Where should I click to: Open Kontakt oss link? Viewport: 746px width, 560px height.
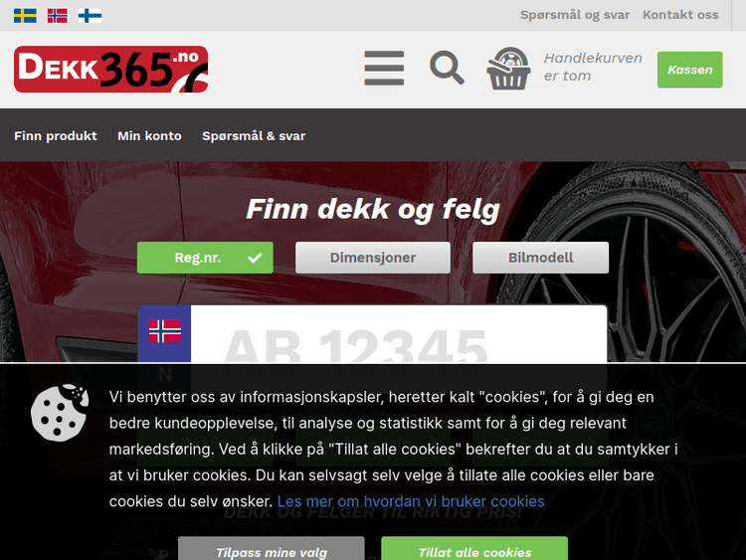point(680,15)
